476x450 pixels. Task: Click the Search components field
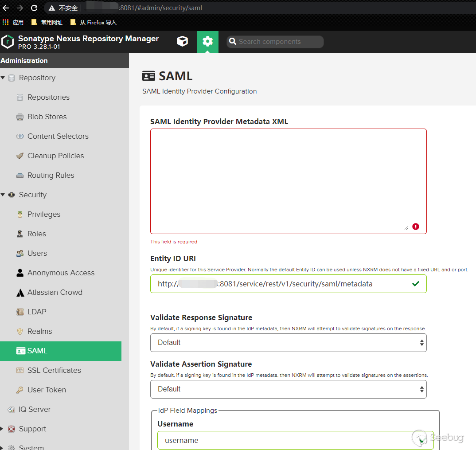click(x=279, y=42)
